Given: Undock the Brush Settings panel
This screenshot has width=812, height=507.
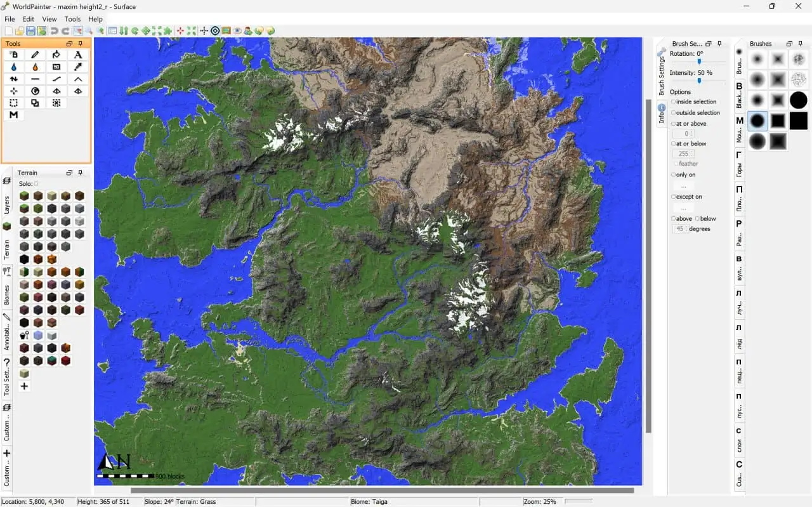Looking at the screenshot, I should point(709,44).
